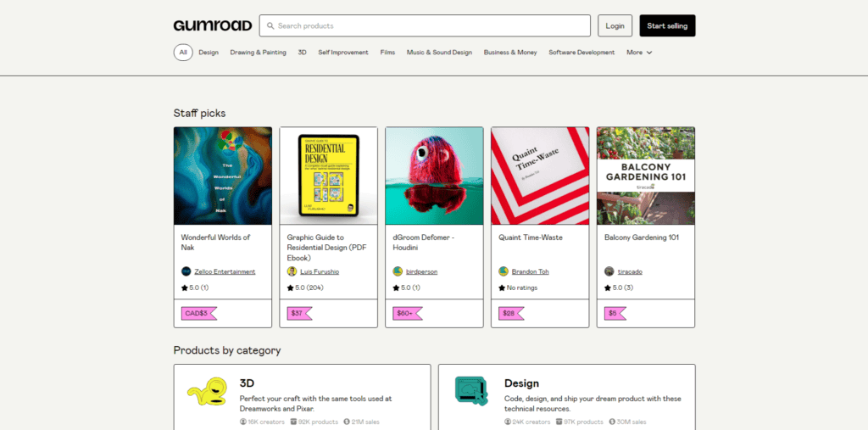Open birdperson creator link
Viewport: 868px width, 430px height.
click(x=421, y=271)
